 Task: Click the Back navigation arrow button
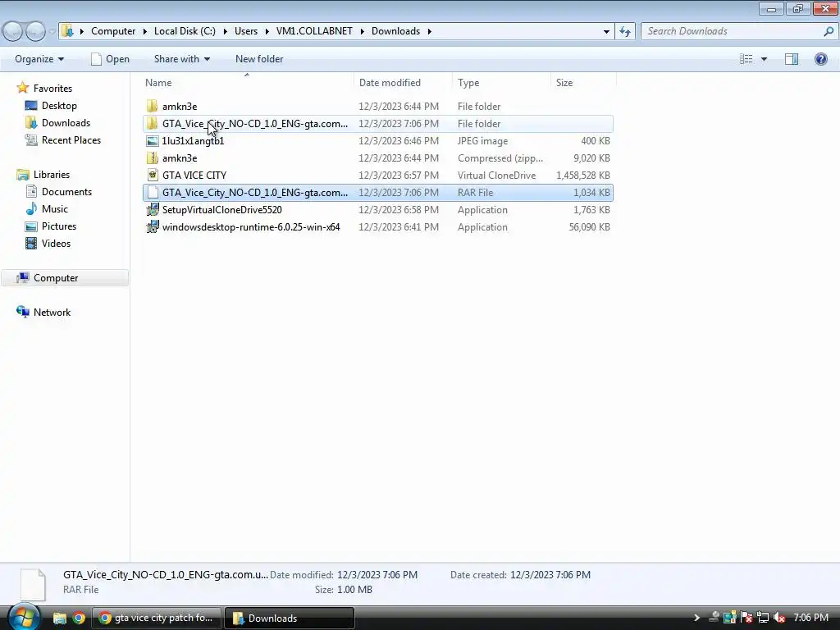(13, 31)
